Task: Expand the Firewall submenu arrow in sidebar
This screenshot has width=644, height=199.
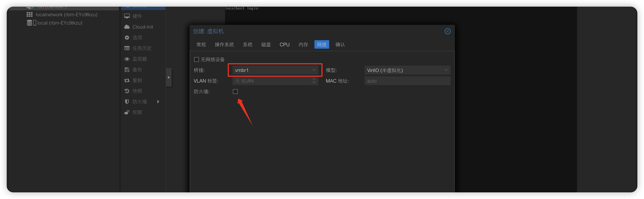Action: pos(158,102)
